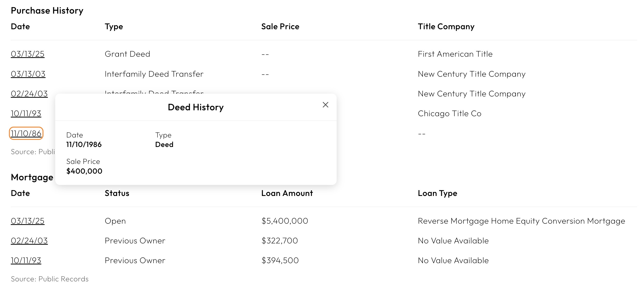Click the Mortgage section heading
Screen dimensions: 644x297
(32, 177)
